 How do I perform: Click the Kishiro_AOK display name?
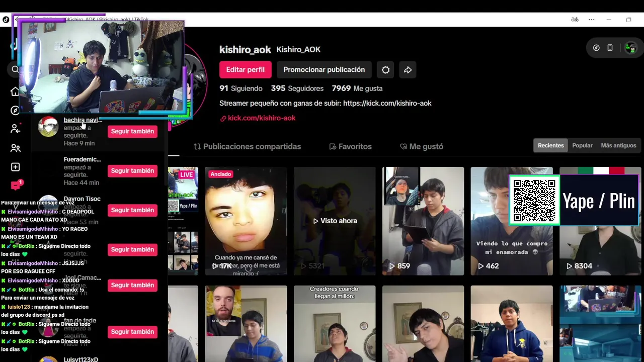[x=298, y=50]
